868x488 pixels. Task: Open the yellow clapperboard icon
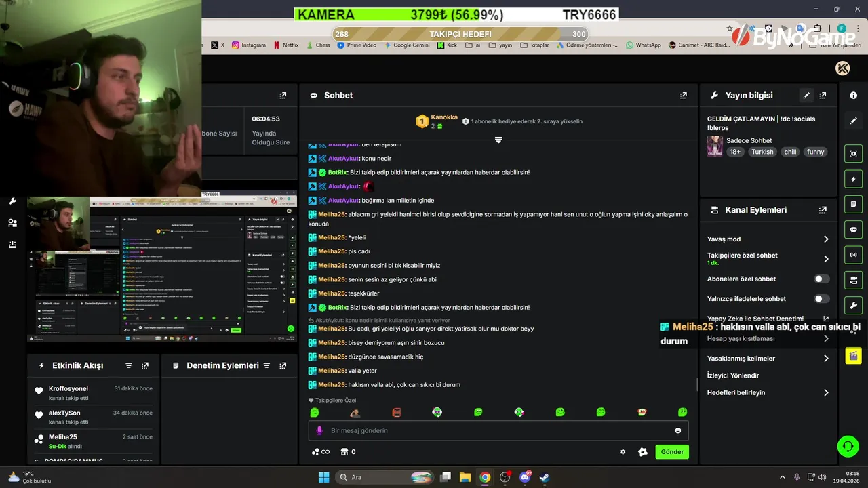click(853, 355)
